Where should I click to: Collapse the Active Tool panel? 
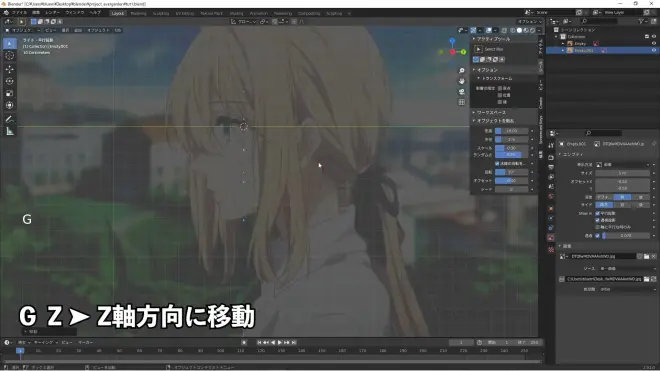click(474, 39)
